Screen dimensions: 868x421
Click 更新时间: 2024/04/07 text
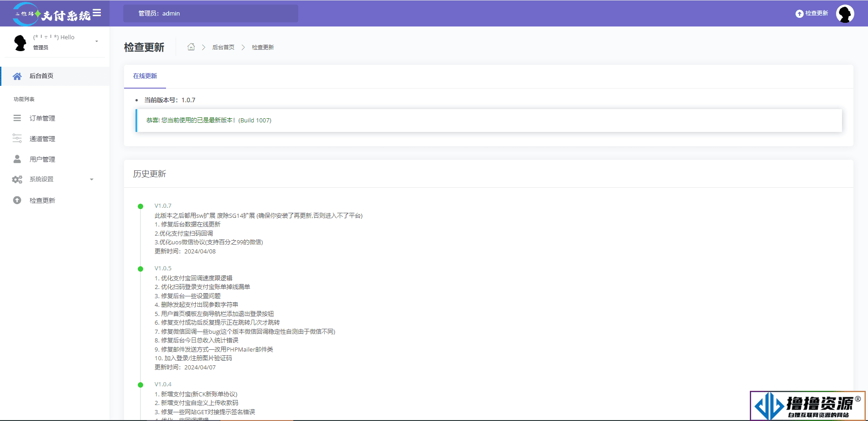[185, 367]
